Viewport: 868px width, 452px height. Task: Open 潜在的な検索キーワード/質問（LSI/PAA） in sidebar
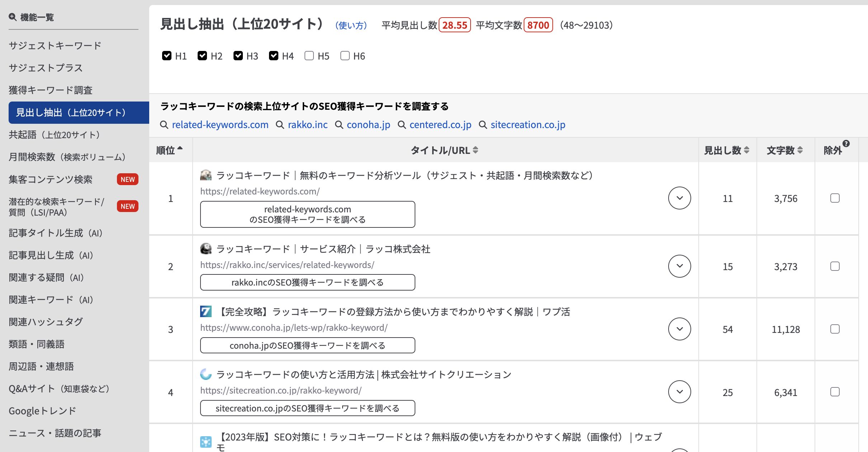click(57, 207)
